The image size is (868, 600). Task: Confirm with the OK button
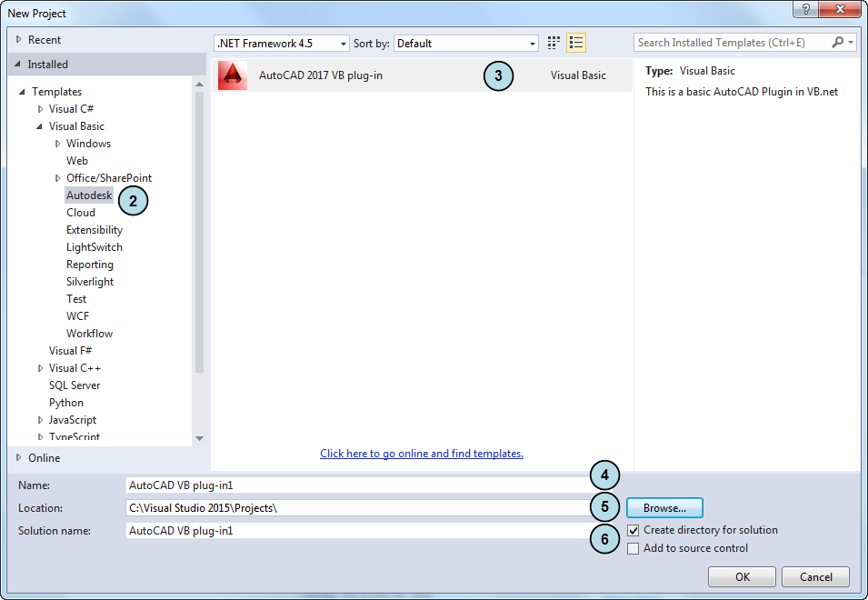743,577
